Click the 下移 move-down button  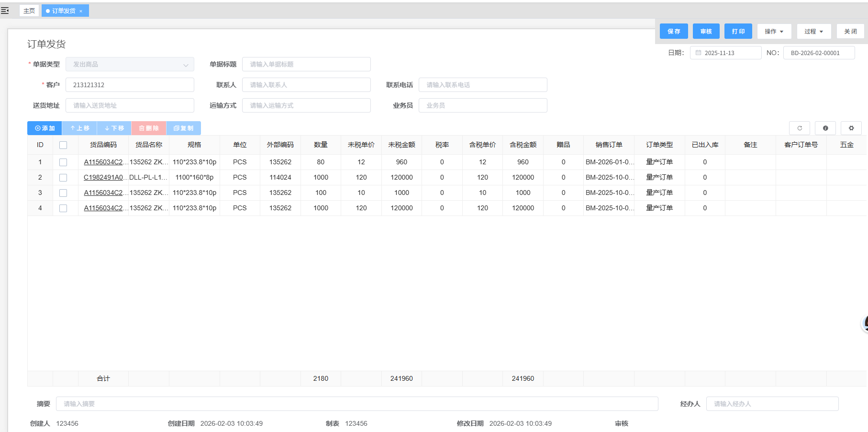click(114, 128)
